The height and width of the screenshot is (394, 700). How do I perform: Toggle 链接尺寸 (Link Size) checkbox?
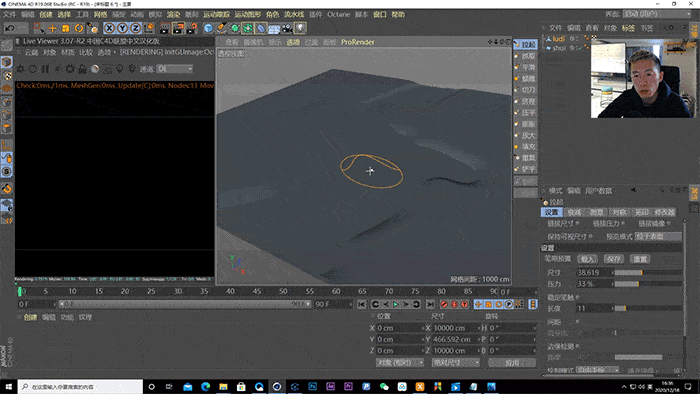click(578, 223)
